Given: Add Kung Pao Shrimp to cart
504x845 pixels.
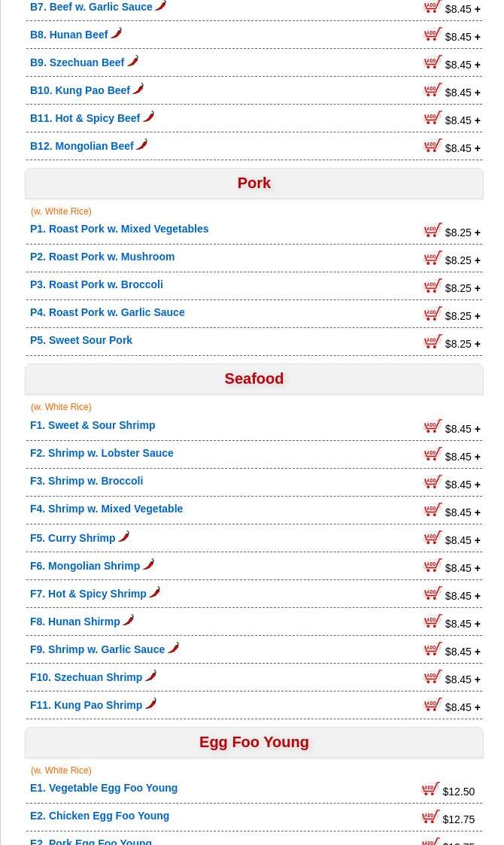Looking at the screenshot, I should pyautogui.click(x=433, y=705).
